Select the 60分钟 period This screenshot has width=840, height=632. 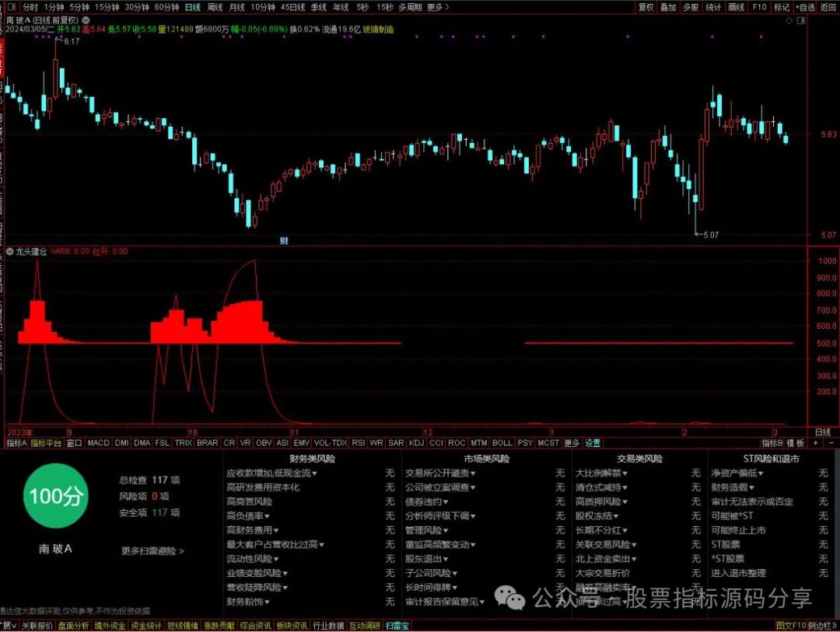click(x=166, y=7)
